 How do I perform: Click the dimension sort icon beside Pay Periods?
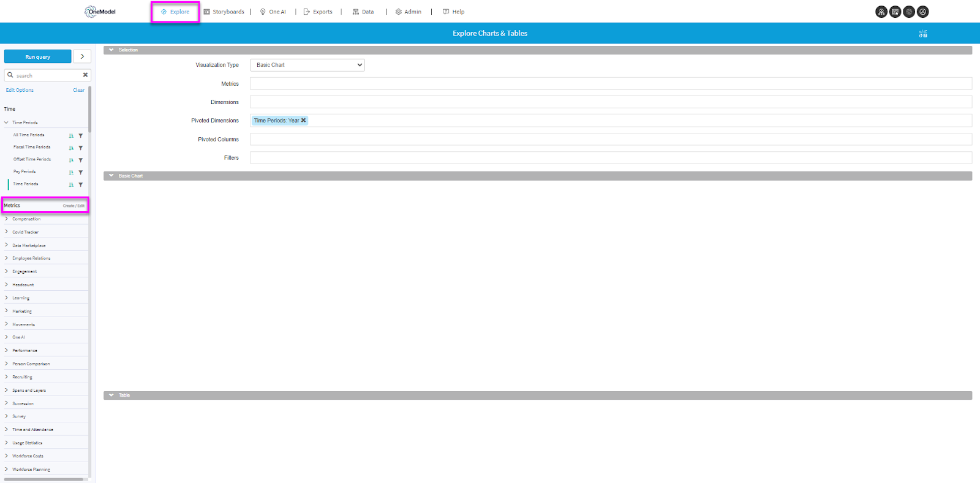[x=71, y=173]
